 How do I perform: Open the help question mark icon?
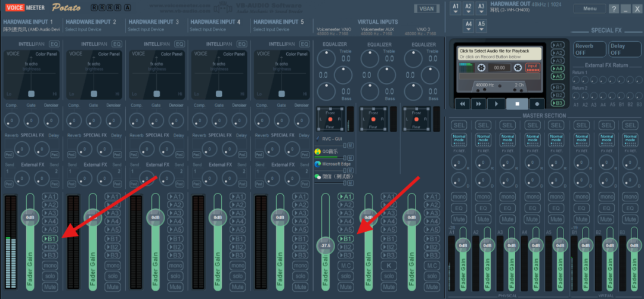[x=614, y=9]
